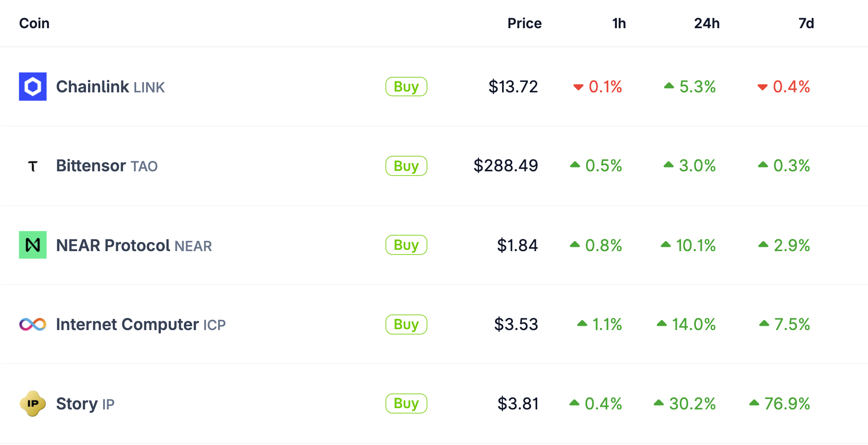Viewport: 868px width, 445px height.
Task: Click the Chainlink logo icon
Action: point(33,87)
